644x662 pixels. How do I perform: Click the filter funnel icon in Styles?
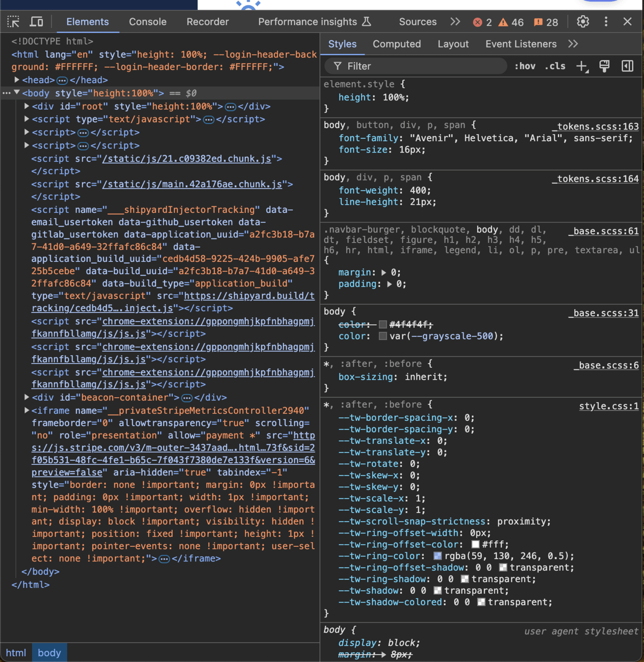(337, 66)
